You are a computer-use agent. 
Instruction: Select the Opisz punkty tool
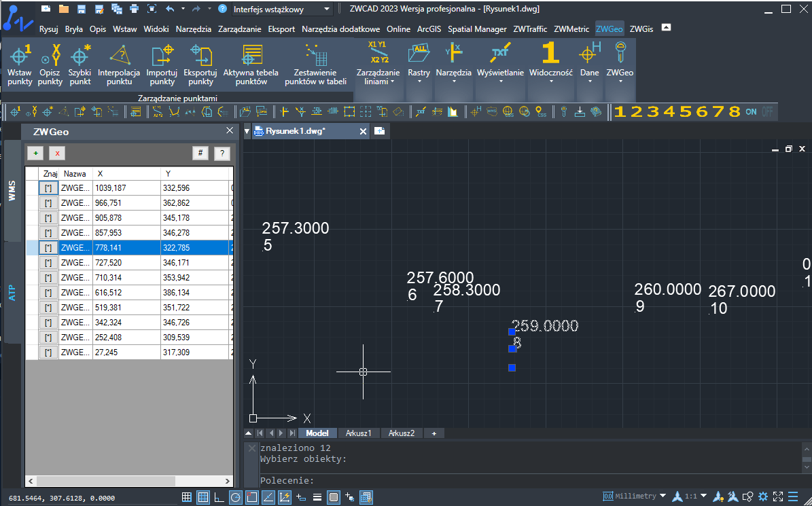[x=50, y=65]
